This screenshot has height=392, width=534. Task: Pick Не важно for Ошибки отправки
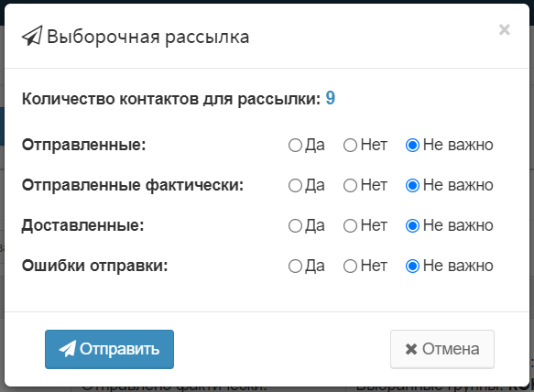tap(412, 266)
